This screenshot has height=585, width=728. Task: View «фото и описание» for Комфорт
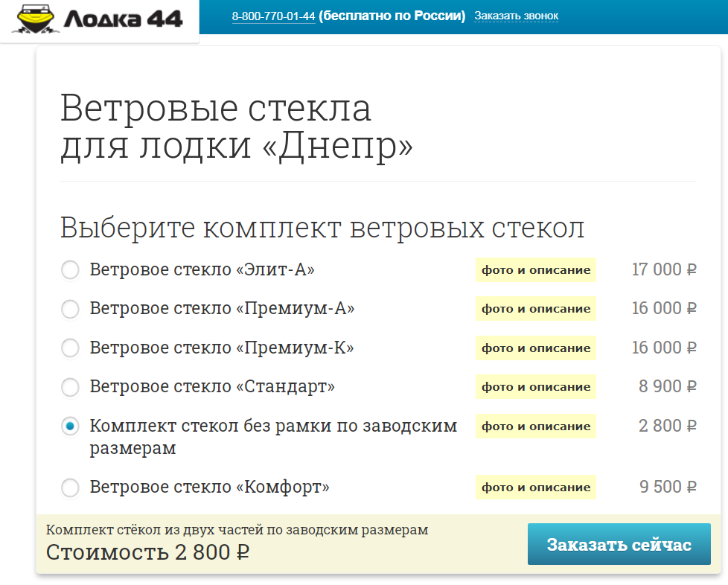point(536,488)
